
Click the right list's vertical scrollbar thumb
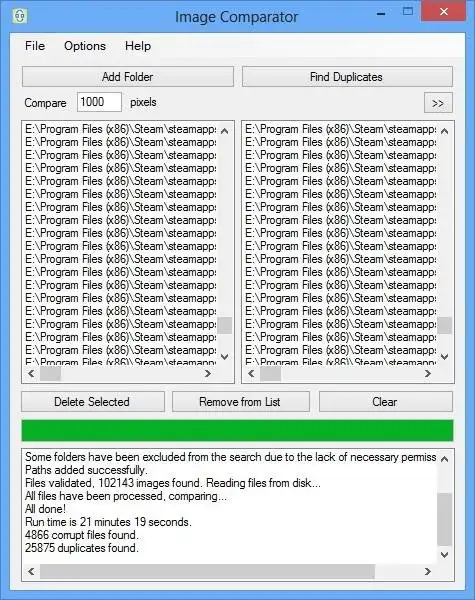(444, 325)
